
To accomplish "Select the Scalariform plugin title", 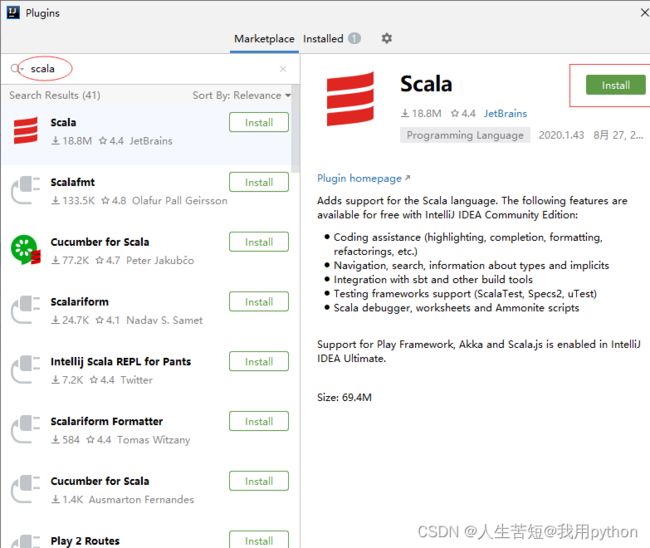I will (79, 302).
